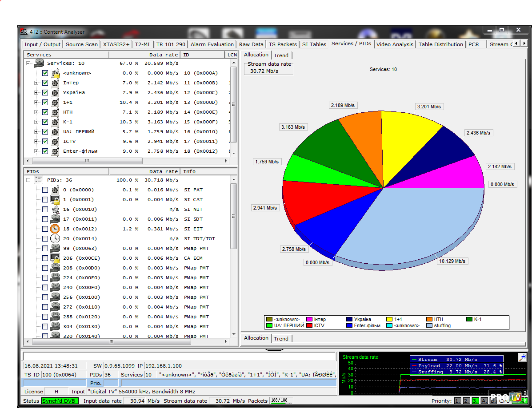Click the film reel icon beside Services: 10
532x408 pixels.
pos(39,63)
